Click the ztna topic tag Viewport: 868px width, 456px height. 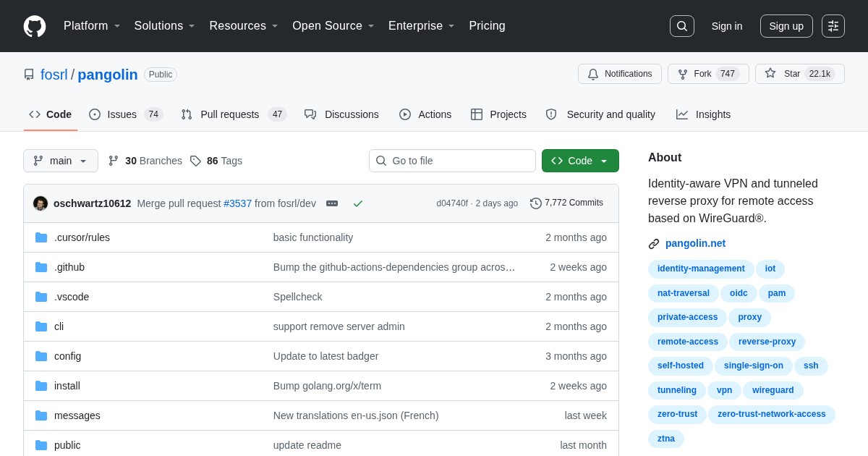point(666,439)
